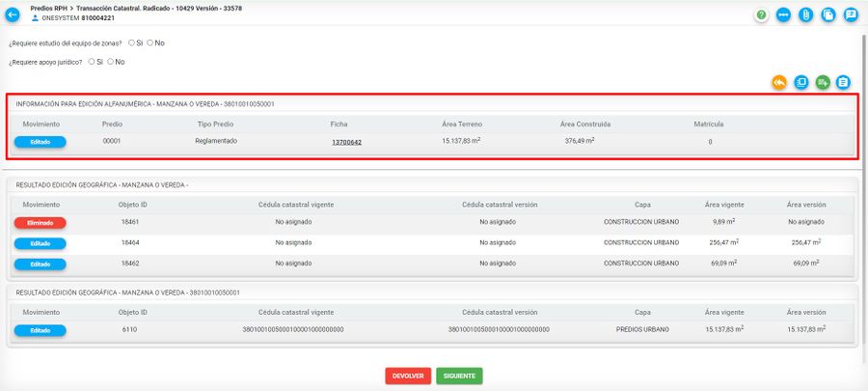Click the three-dots more options icon
The image size is (868, 391).
coord(783,14)
